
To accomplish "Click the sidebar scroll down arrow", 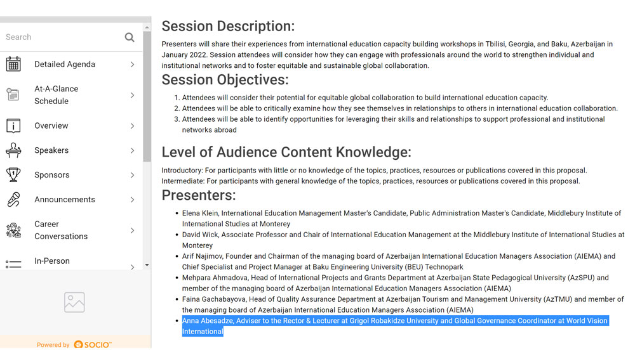I will [x=147, y=265].
